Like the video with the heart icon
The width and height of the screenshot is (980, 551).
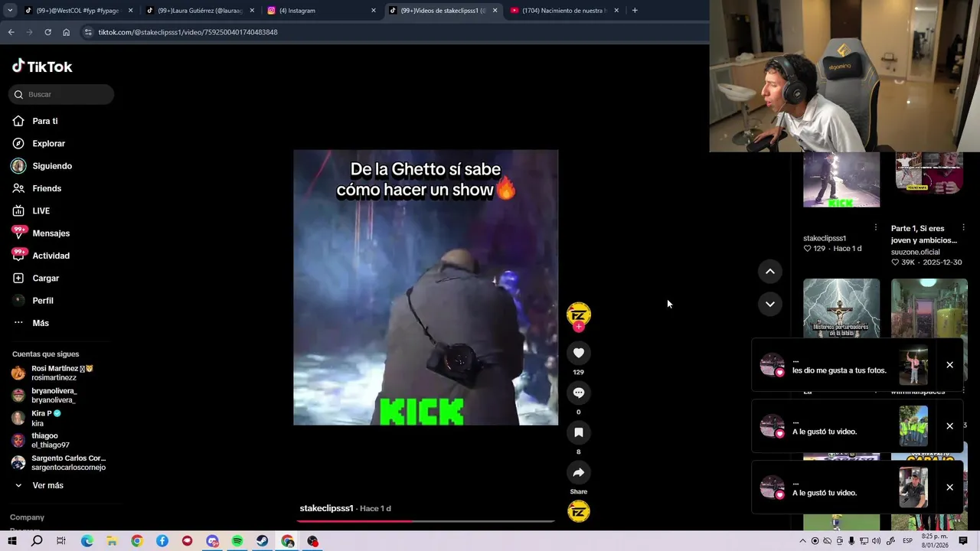coord(578,353)
